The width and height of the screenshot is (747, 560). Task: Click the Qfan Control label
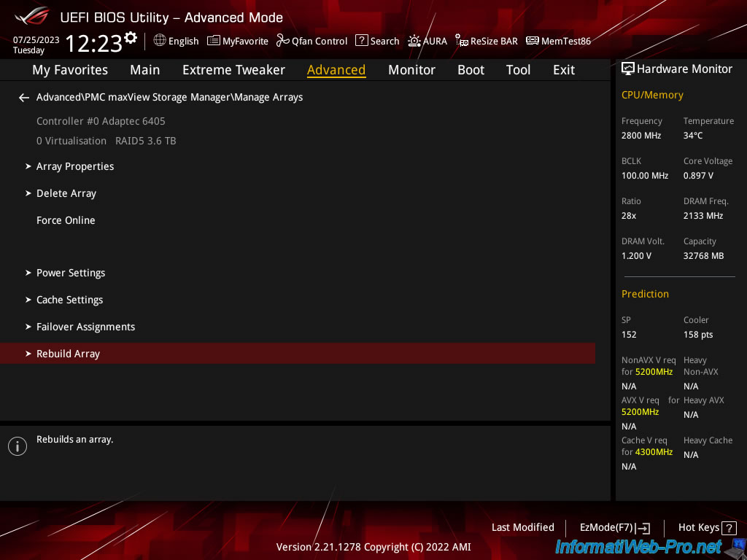[320, 42]
